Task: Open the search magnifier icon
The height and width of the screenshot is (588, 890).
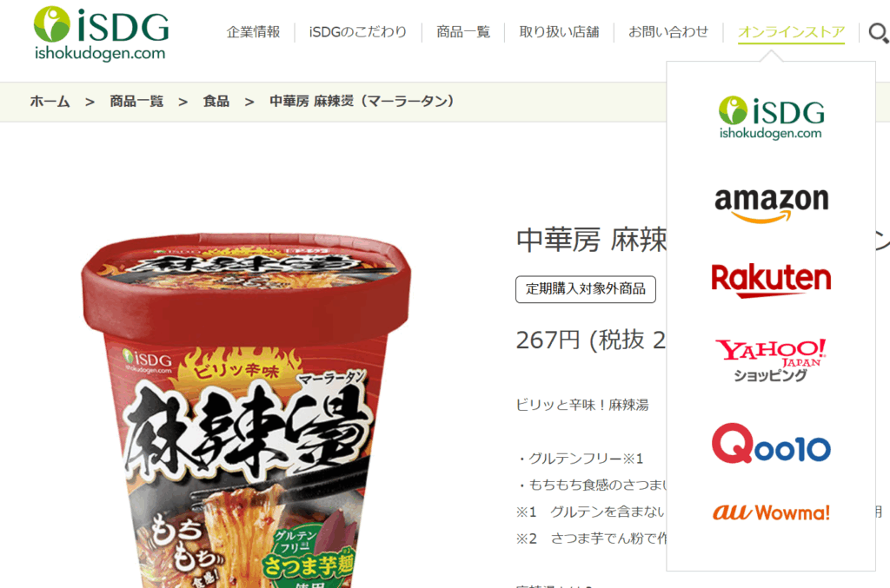Action: coord(878,33)
